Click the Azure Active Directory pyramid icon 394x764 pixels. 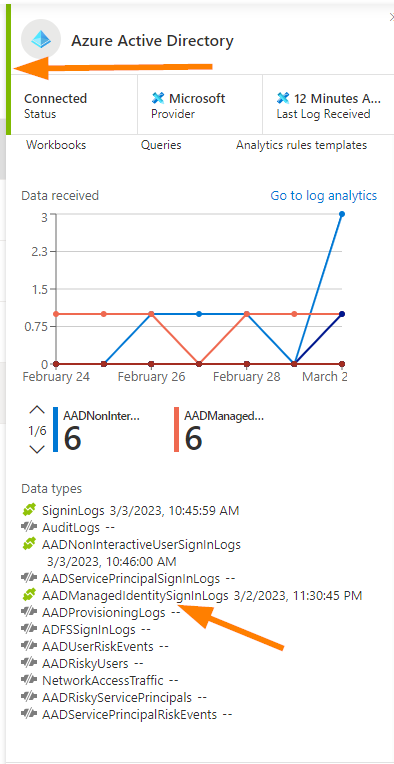pos(41,39)
